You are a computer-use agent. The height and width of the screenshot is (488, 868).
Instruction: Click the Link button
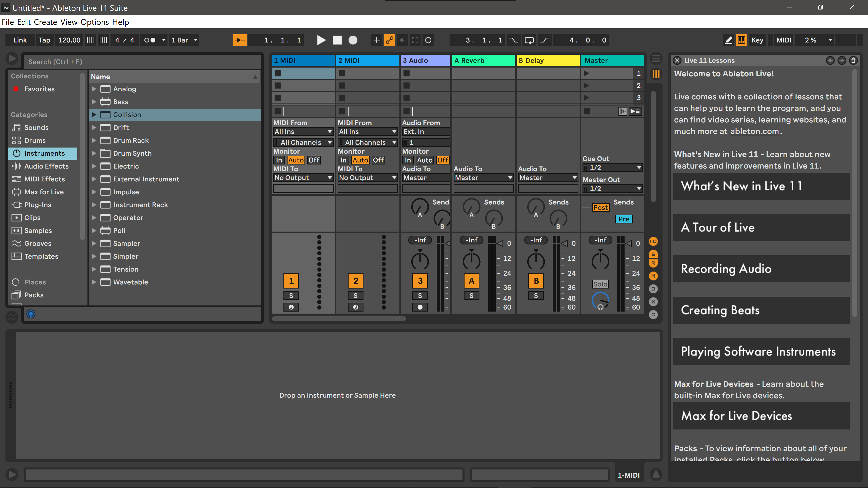[x=20, y=40]
